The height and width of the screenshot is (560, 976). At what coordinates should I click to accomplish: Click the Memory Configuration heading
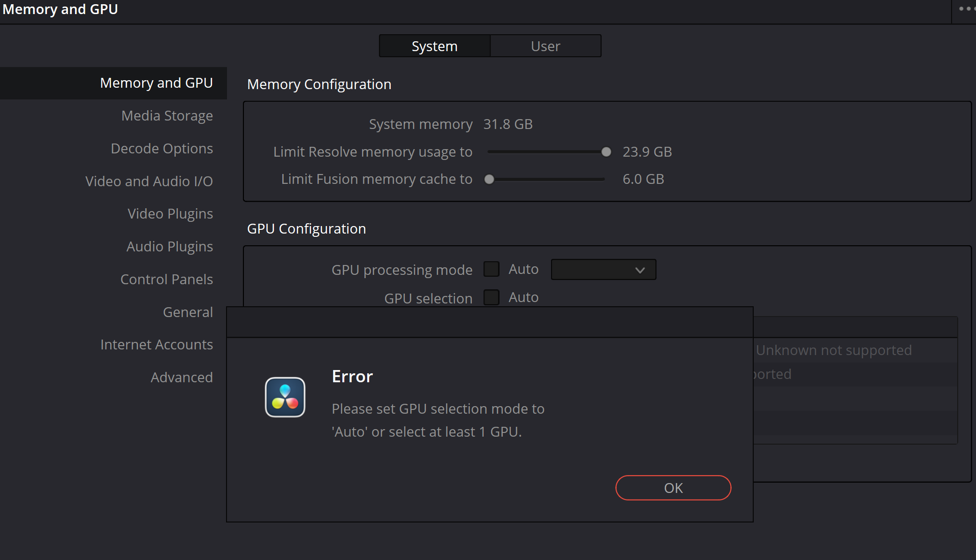(319, 84)
